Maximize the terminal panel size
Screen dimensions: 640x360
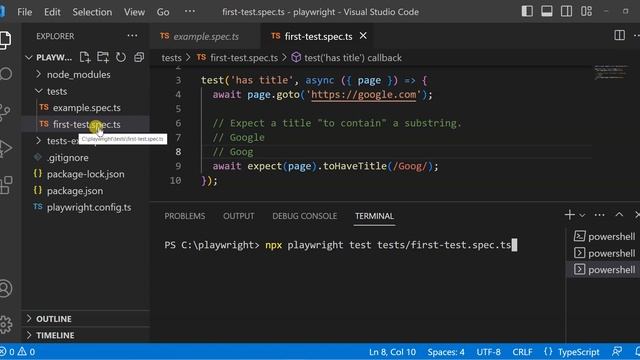pos(619,215)
